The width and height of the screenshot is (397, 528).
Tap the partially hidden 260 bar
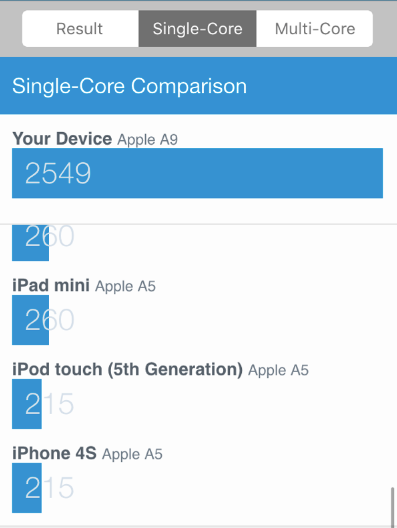(x=30, y=242)
